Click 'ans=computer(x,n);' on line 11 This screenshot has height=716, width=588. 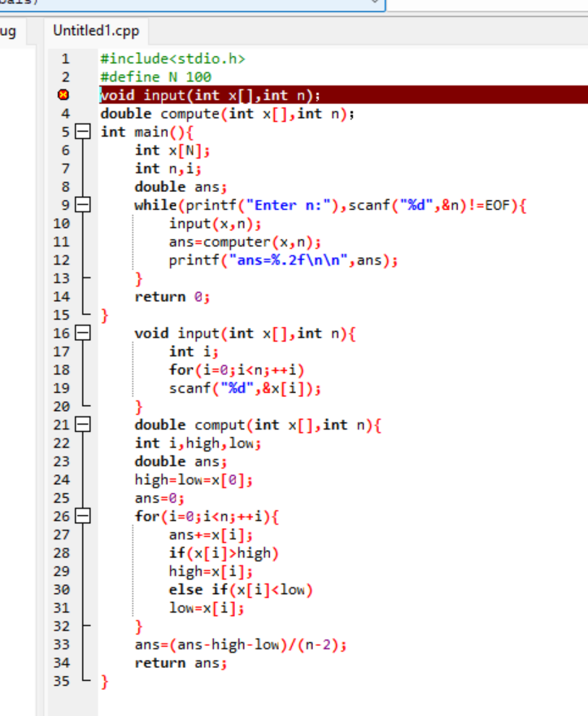pyautogui.click(x=245, y=242)
